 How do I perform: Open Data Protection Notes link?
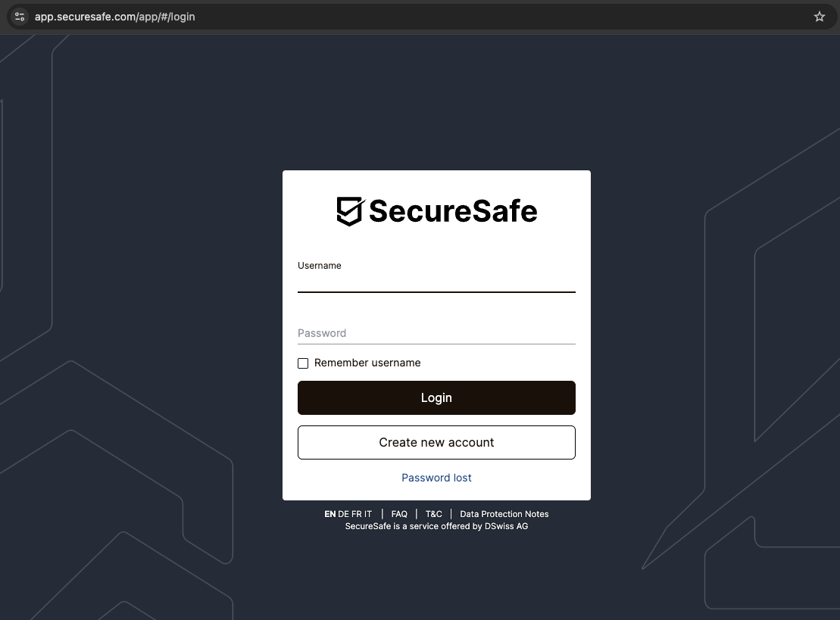[x=504, y=514]
